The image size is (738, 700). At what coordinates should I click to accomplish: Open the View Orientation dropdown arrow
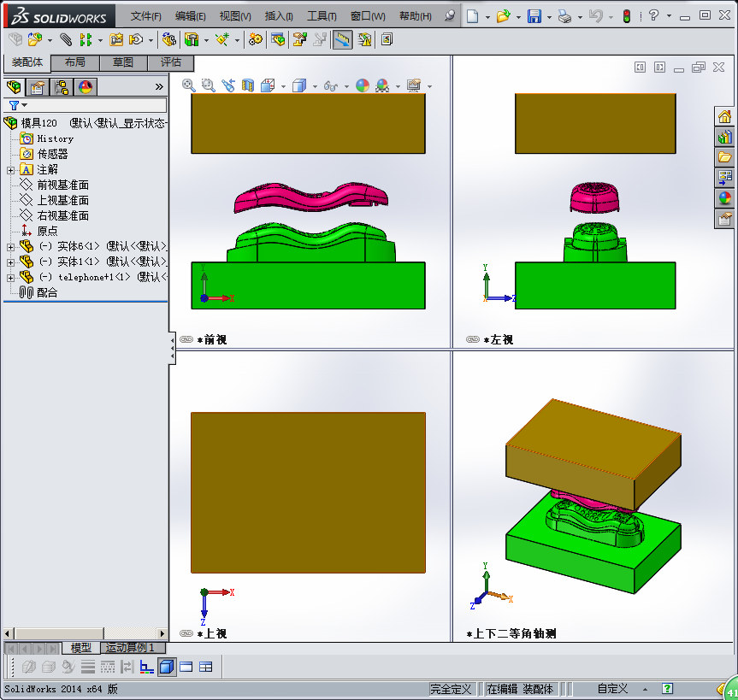pos(283,85)
